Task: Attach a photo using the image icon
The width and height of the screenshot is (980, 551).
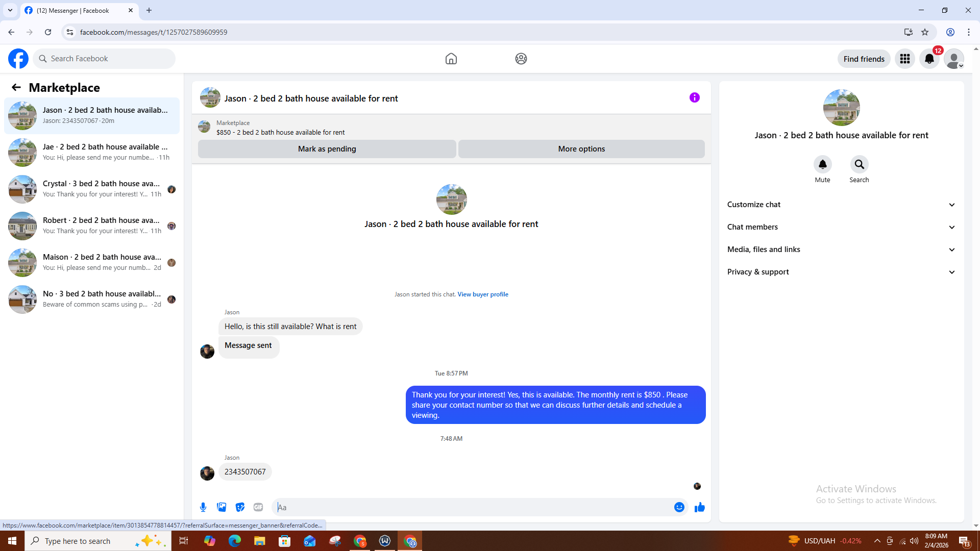Action: [x=222, y=507]
